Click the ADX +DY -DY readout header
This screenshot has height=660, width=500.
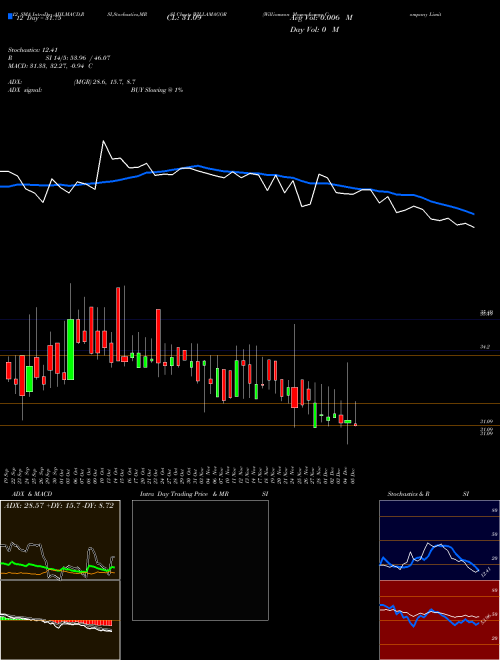(59, 506)
